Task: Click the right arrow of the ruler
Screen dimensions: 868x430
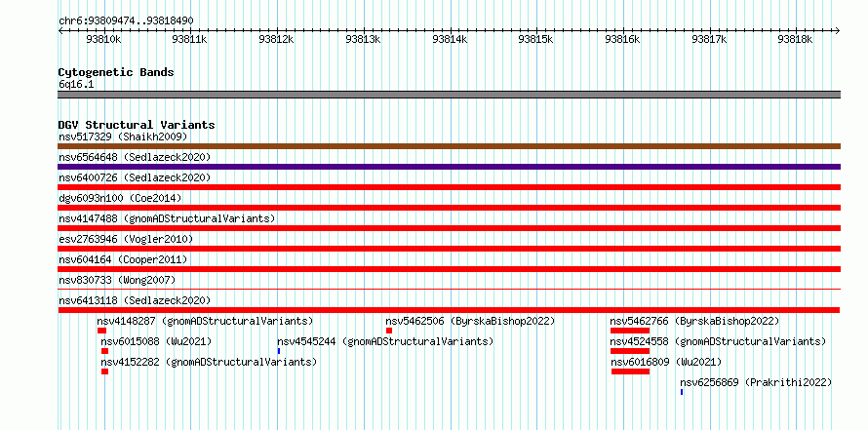Action: click(x=838, y=30)
